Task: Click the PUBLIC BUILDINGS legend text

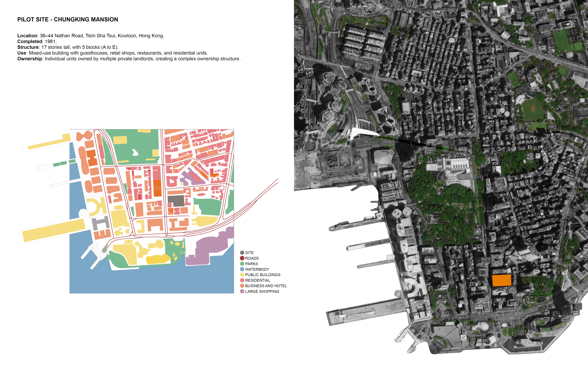Action: click(263, 275)
